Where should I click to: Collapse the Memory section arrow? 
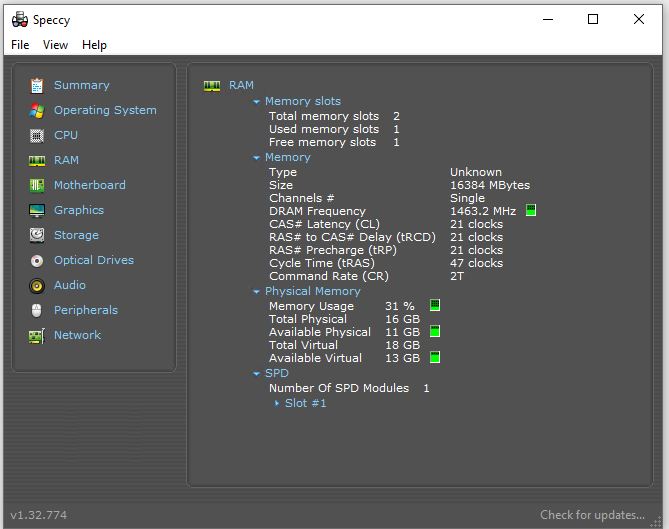pyautogui.click(x=256, y=158)
